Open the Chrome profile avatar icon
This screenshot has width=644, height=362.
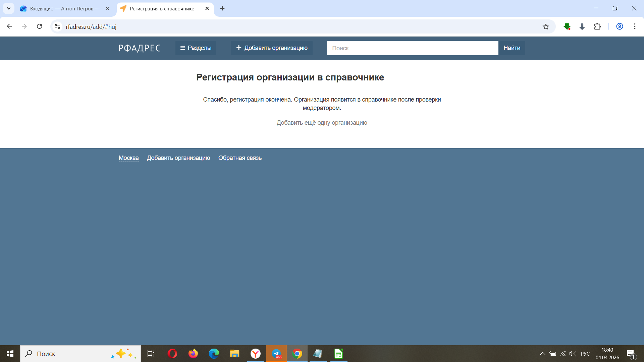click(620, 26)
